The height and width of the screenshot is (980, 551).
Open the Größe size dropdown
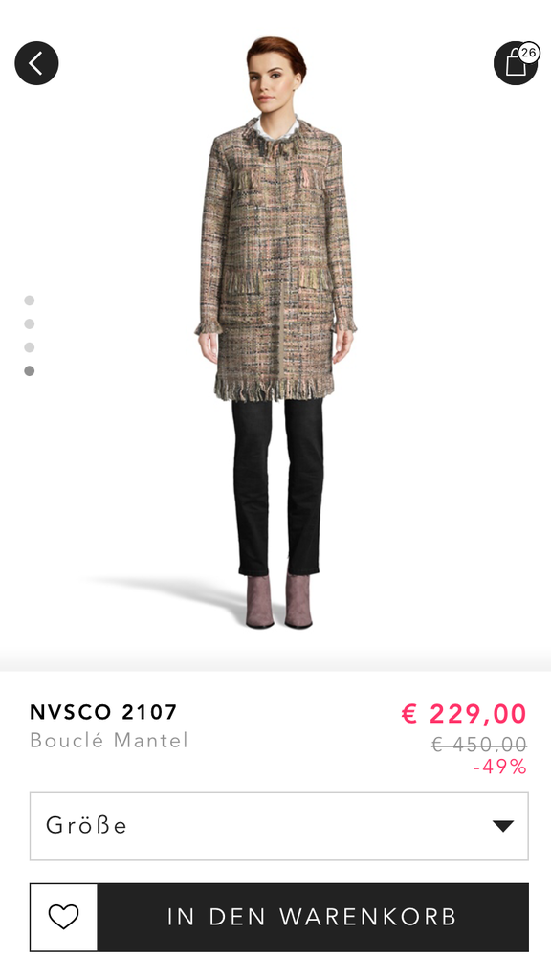(278, 826)
